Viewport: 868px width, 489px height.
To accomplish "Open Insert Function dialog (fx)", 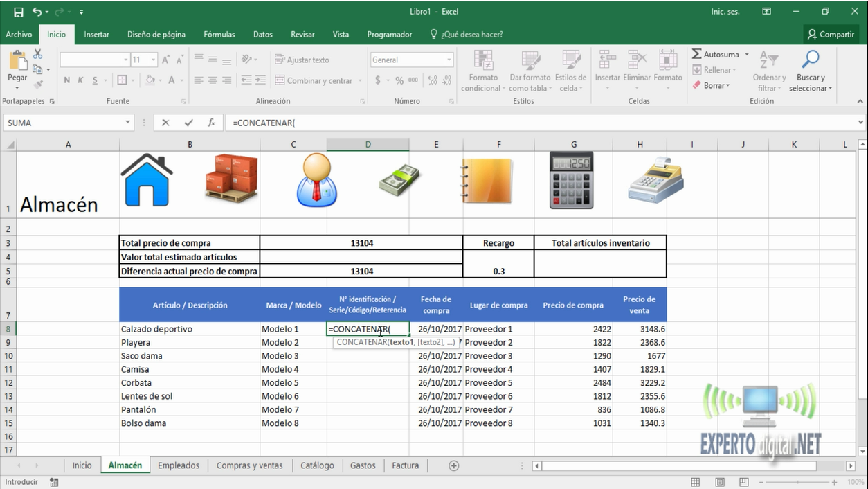I will coord(211,123).
